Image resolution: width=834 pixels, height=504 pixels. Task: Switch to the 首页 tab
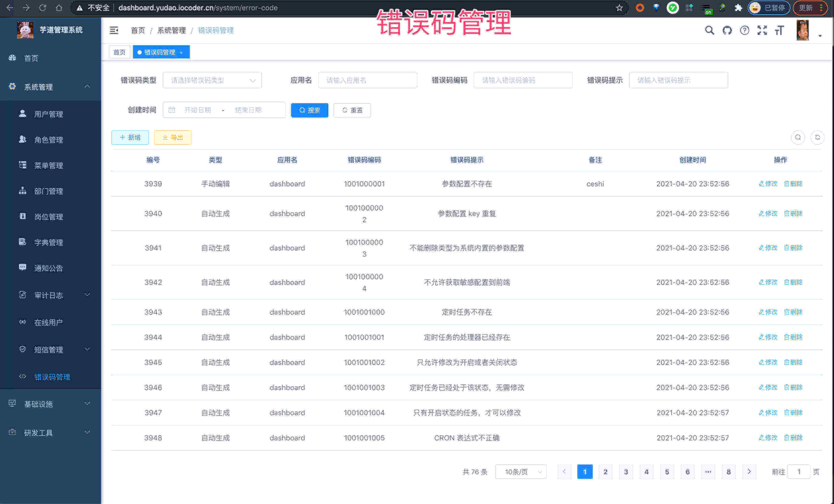119,52
